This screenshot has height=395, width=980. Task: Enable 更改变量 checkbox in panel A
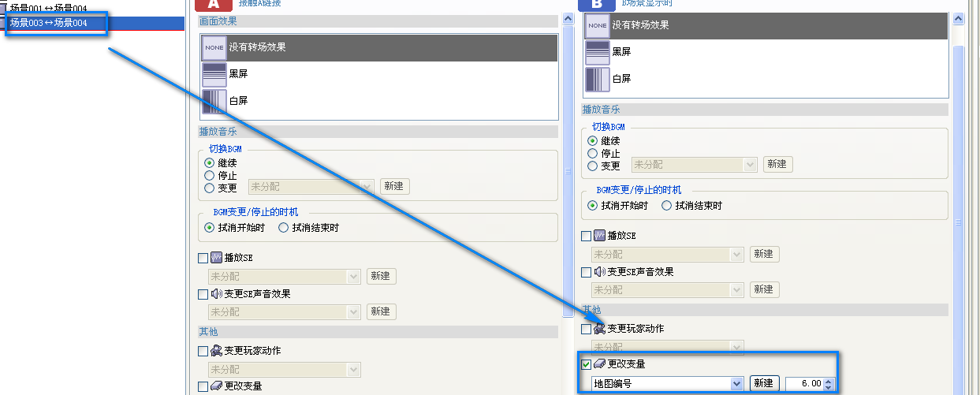[x=203, y=386]
